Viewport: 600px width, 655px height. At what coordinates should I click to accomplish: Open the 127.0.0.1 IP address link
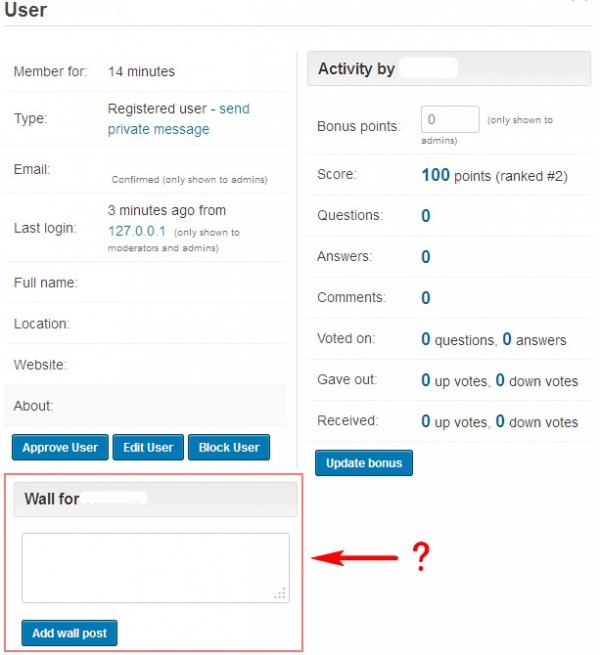(136, 230)
